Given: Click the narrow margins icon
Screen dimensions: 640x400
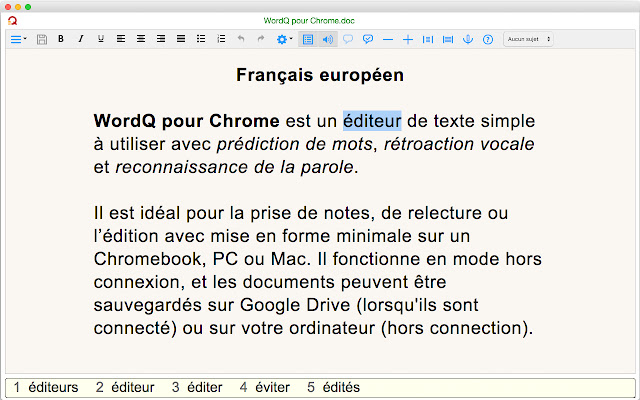Looking at the screenshot, I should [x=428, y=40].
